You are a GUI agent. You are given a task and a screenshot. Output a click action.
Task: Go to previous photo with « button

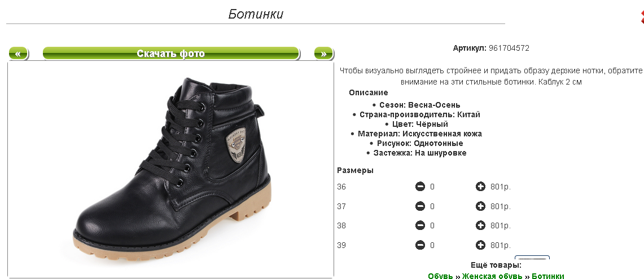pyautogui.click(x=18, y=54)
